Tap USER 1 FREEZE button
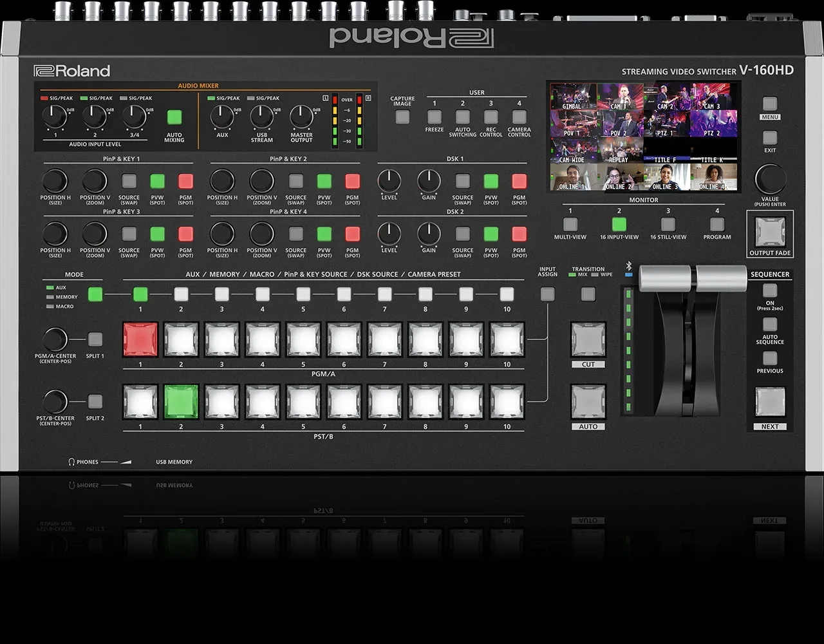The width and height of the screenshot is (824, 644). (x=435, y=117)
